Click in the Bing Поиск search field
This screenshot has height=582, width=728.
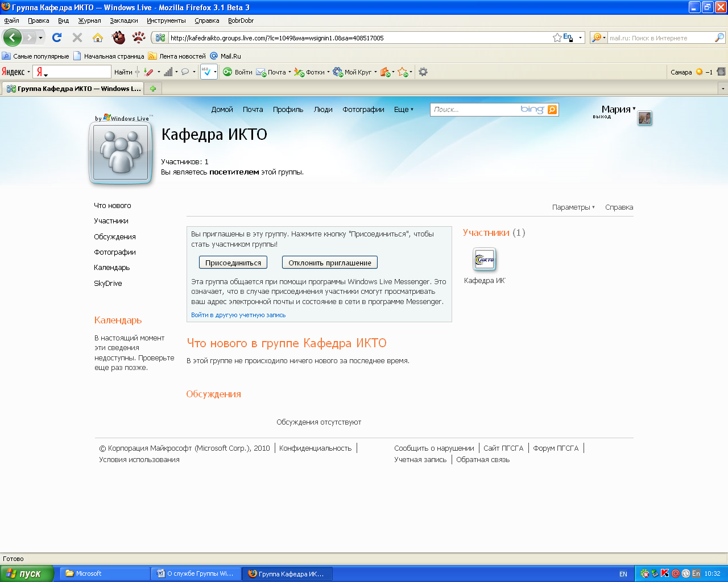[475, 110]
